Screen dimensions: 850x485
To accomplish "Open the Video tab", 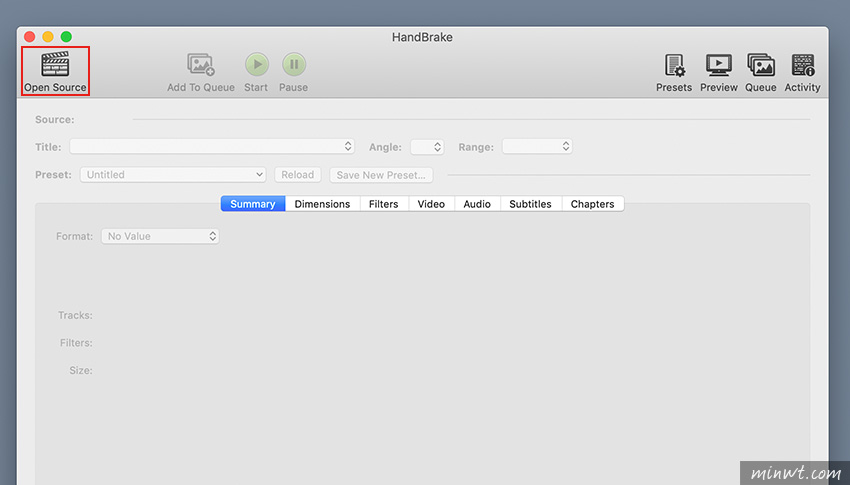I will pyautogui.click(x=432, y=204).
